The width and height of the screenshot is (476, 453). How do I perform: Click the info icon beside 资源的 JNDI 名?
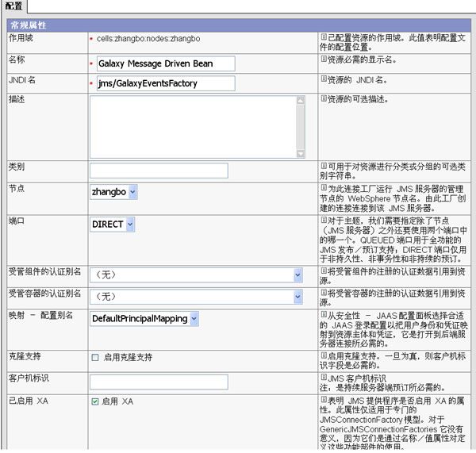(324, 79)
